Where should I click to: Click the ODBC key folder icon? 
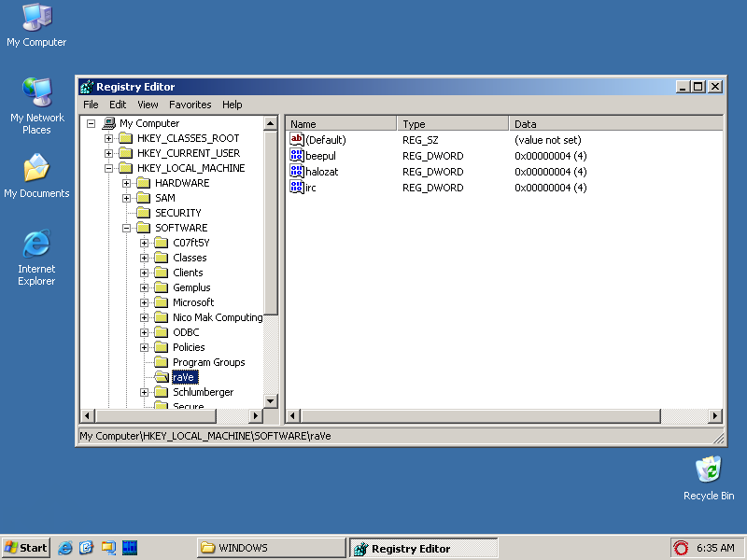tap(162, 332)
